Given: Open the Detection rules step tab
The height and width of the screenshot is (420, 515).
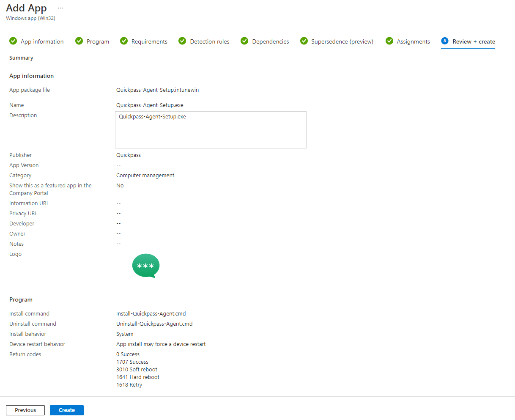Looking at the screenshot, I should tap(204, 41).
